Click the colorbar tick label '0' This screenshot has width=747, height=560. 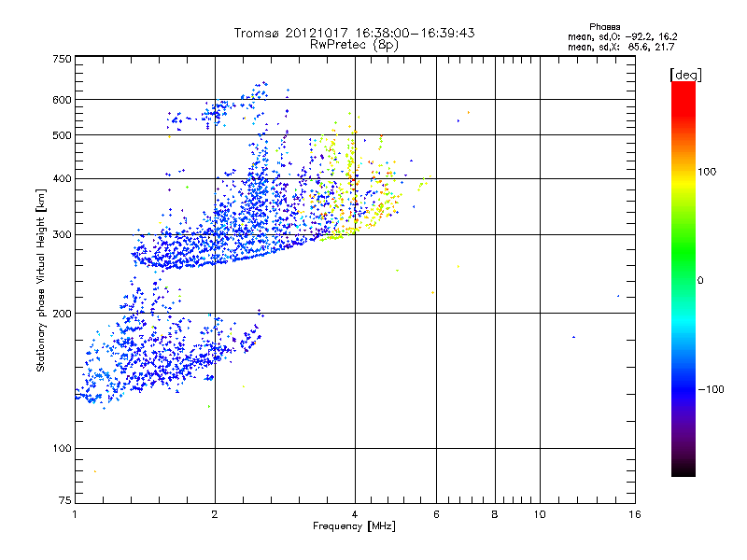pos(700,281)
